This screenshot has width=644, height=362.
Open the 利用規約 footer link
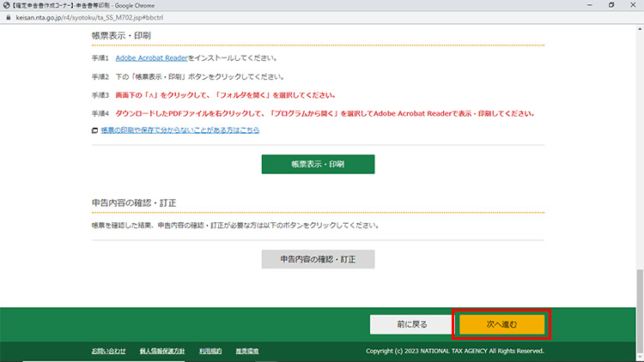[210, 351]
